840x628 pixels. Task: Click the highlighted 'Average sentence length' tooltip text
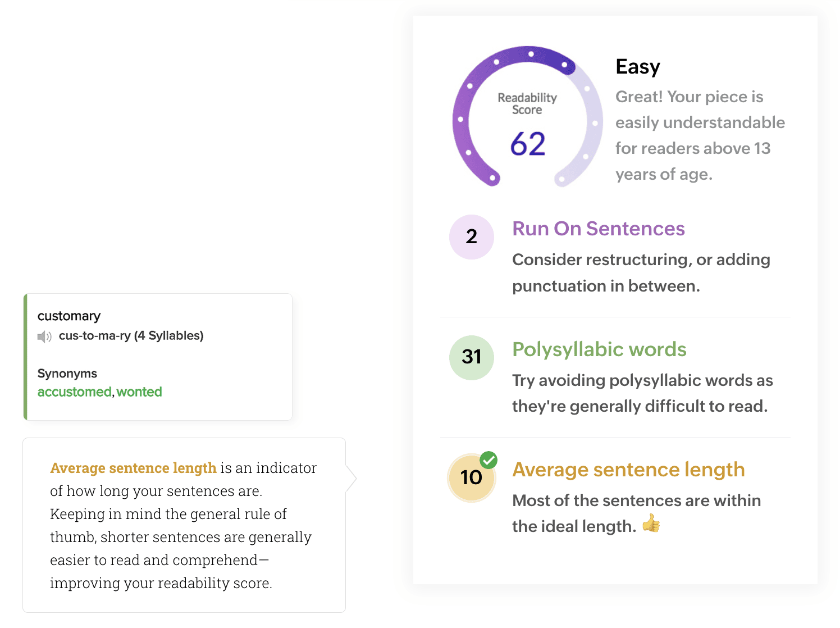coord(133,468)
